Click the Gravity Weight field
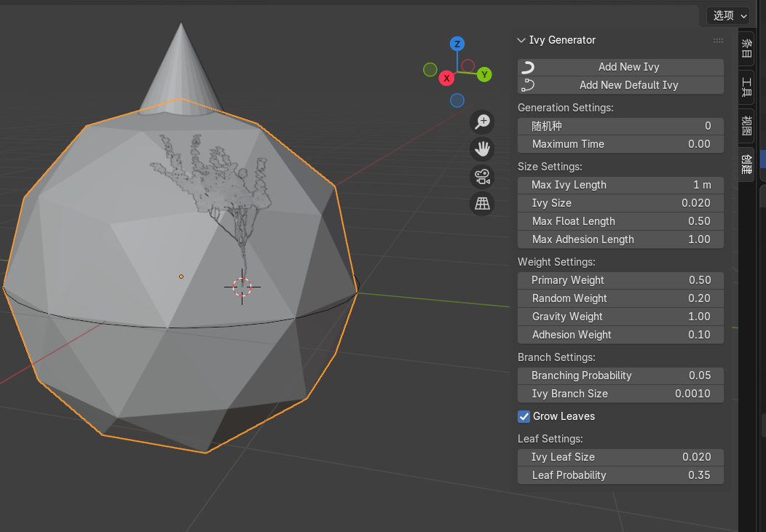This screenshot has width=766, height=532. (620, 317)
